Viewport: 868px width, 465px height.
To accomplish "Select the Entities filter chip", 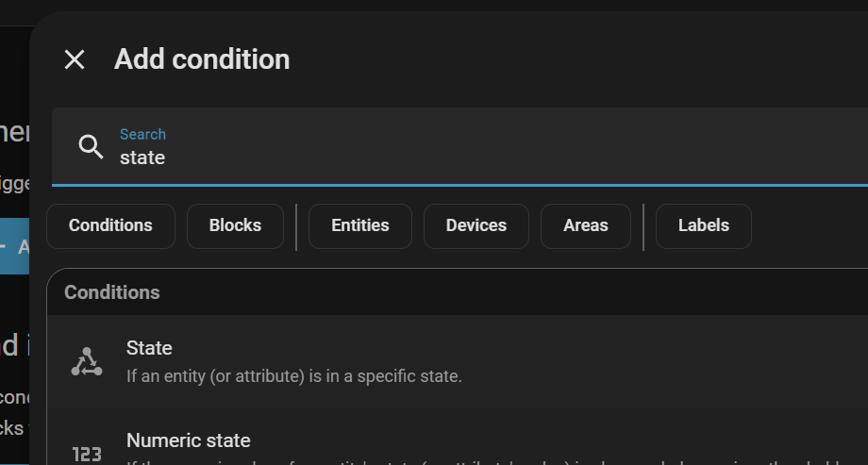I will pyautogui.click(x=360, y=226).
